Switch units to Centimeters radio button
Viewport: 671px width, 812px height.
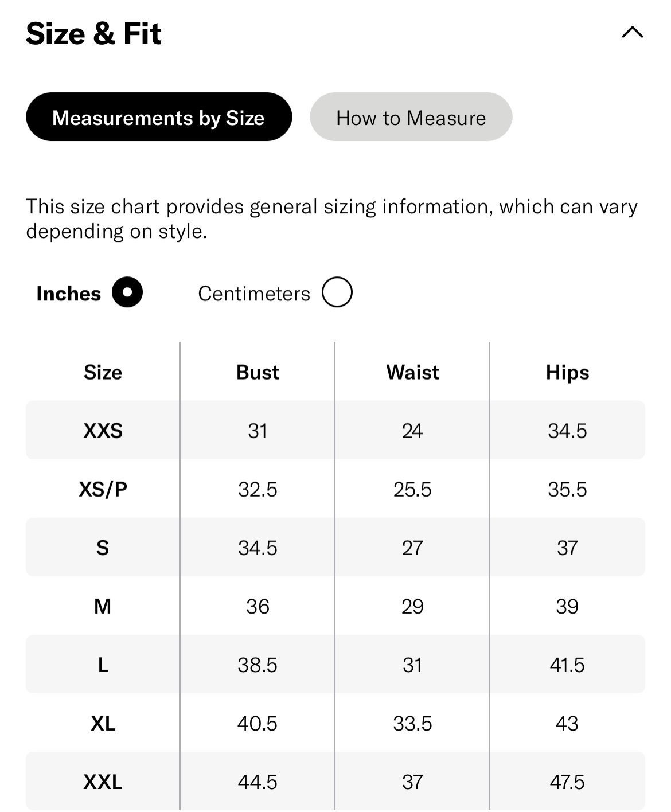click(337, 292)
